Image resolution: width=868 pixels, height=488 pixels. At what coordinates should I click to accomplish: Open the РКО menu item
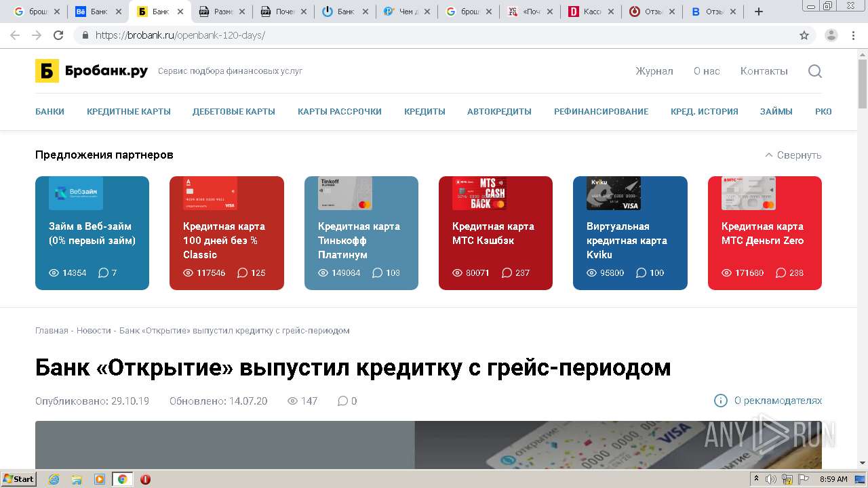click(x=823, y=111)
